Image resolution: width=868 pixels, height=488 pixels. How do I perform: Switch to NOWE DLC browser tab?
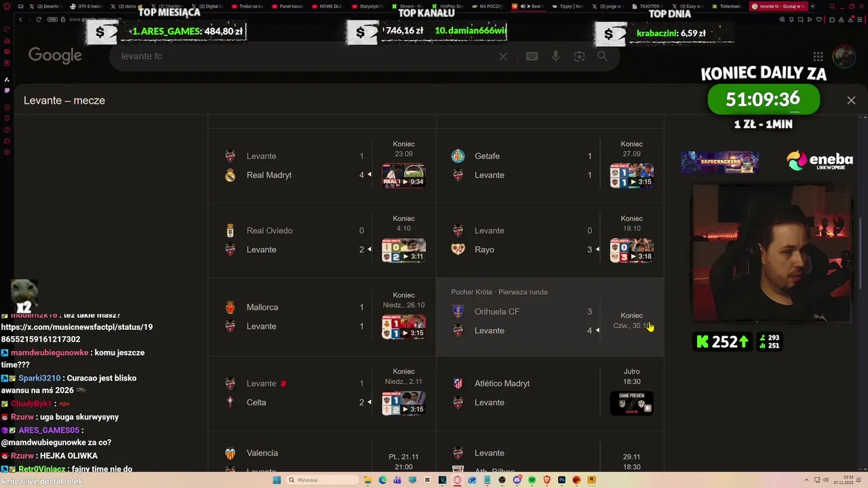(328, 6)
